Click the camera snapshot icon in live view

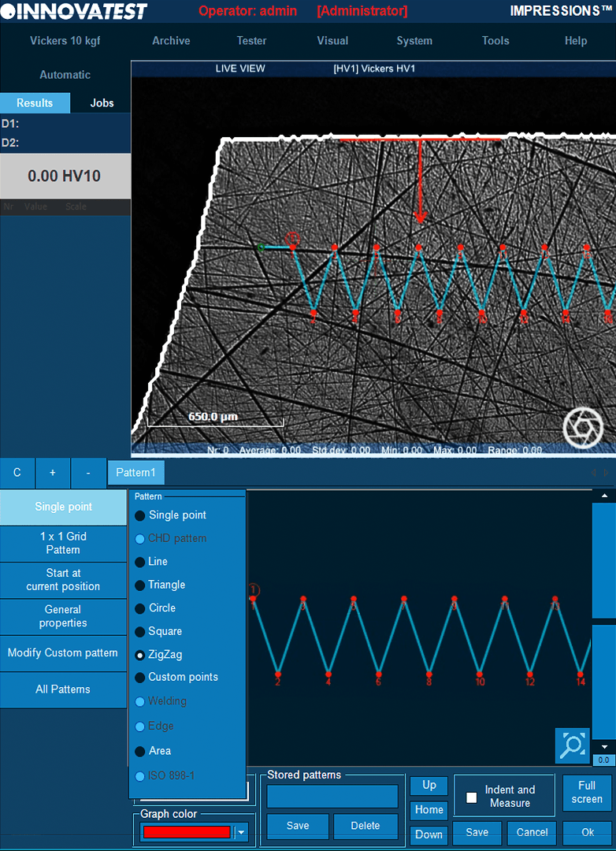pos(582,427)
